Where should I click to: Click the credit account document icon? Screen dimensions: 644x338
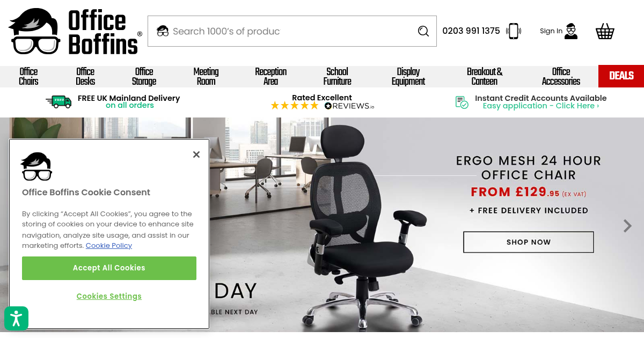pos(462,102)
